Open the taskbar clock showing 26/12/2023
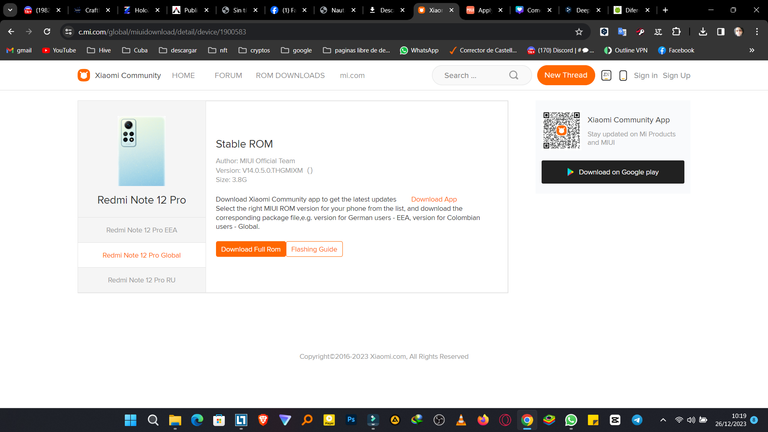 click(730, 420)
